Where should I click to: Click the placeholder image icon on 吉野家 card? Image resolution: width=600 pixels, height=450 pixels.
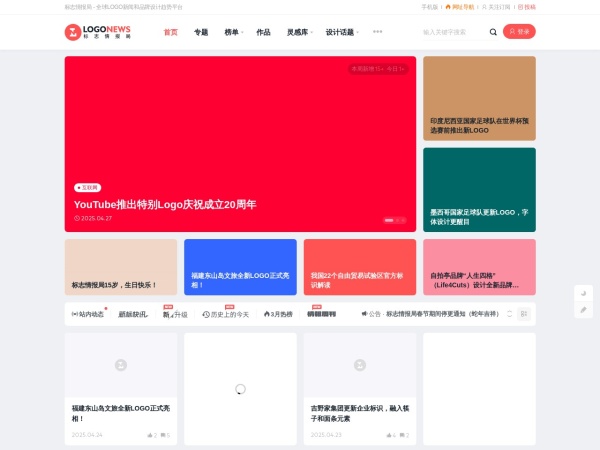[x=360, y=365]
